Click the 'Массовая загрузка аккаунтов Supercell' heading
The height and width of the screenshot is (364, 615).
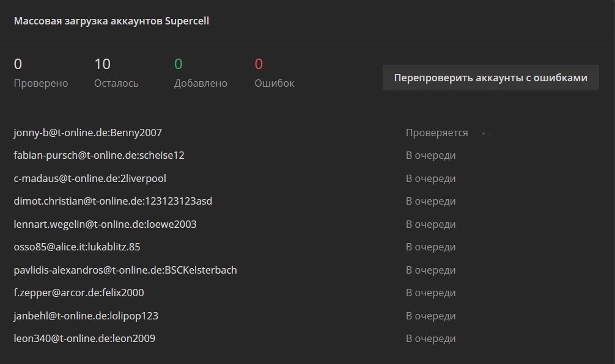pyautogui.click(x=111, y=21)
